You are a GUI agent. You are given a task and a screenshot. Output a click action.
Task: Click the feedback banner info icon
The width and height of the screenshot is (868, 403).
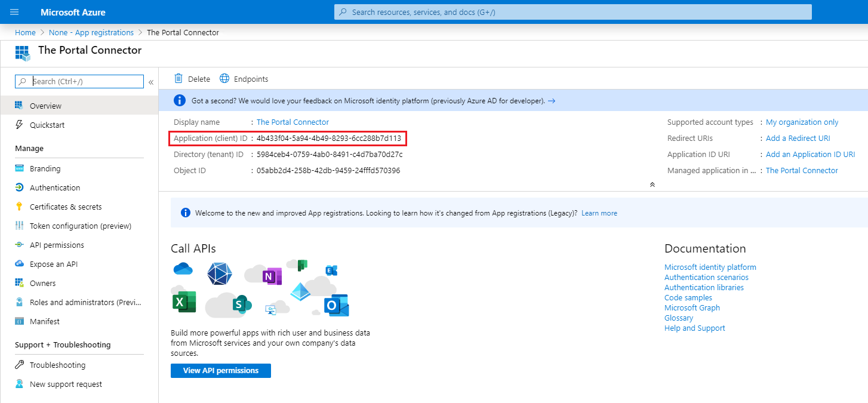179,101
